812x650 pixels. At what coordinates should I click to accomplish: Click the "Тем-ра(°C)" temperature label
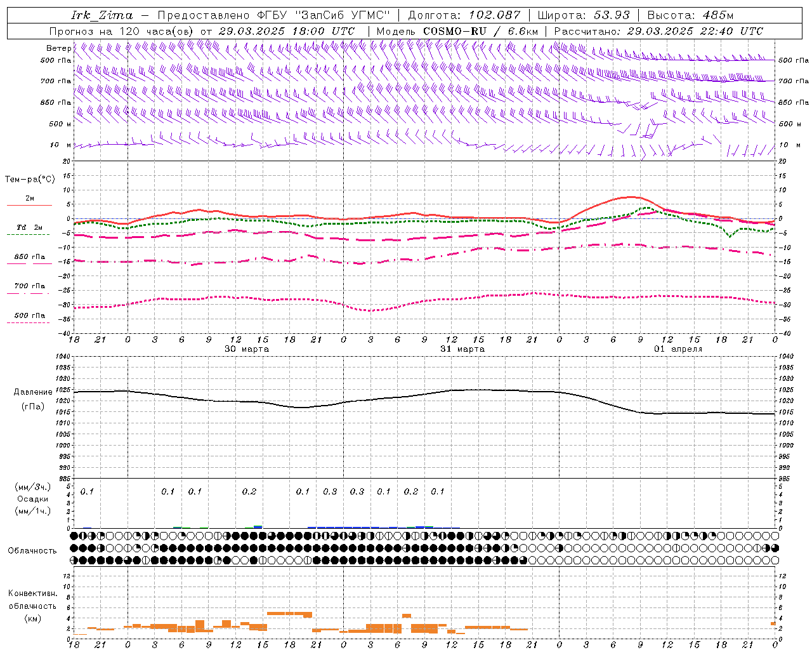pos(30,180)
